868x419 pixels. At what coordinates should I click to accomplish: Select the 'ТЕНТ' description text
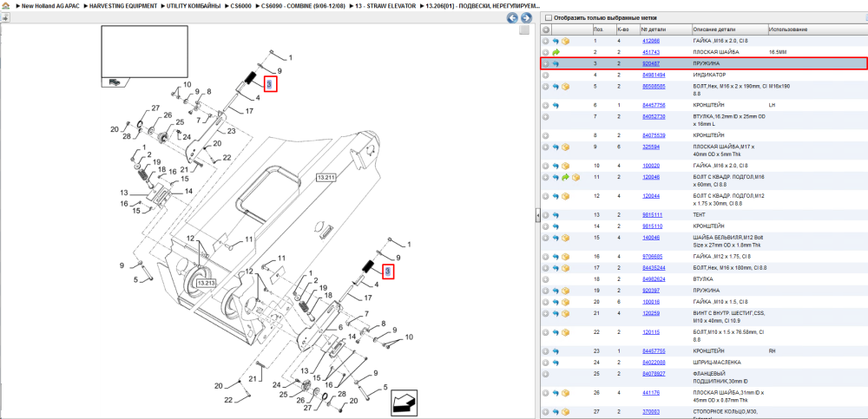(x=699, y=215)
